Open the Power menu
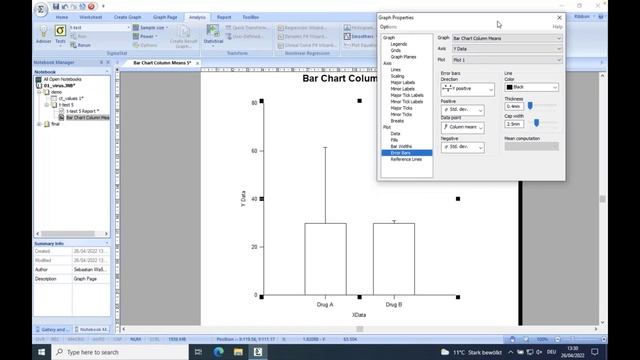 (145, 36)
